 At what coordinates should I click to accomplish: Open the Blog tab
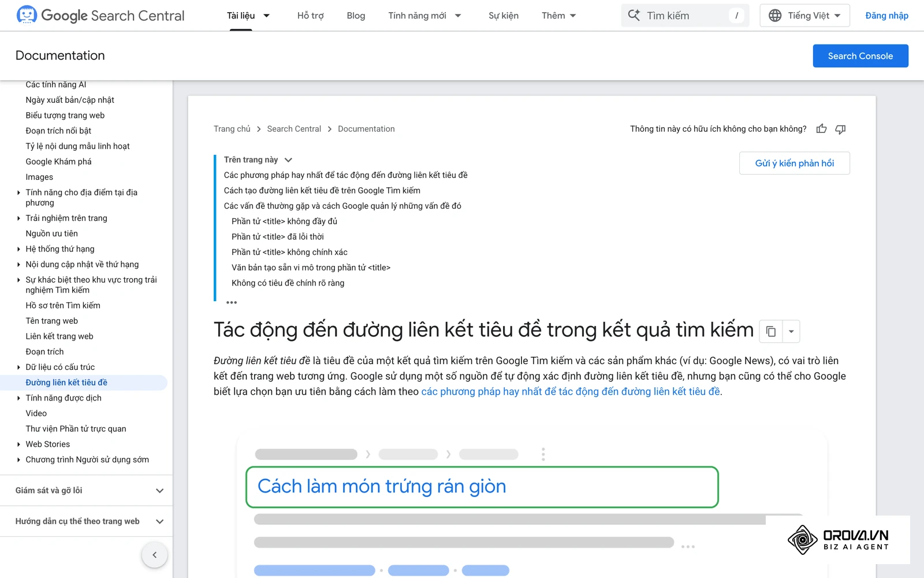point(356,16)
